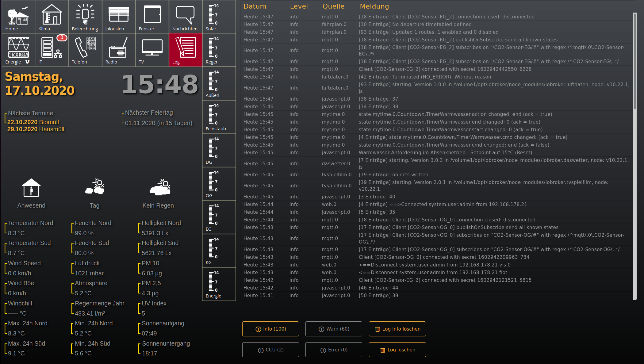Toggle Info (100) log filter
Viewport: 644px width, 364px height.
click(270, 329)
